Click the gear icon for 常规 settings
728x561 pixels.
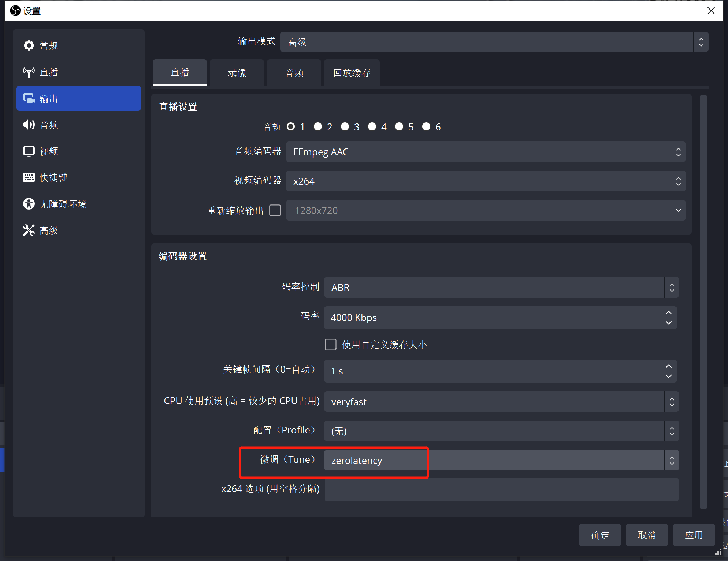pos(29,45)
